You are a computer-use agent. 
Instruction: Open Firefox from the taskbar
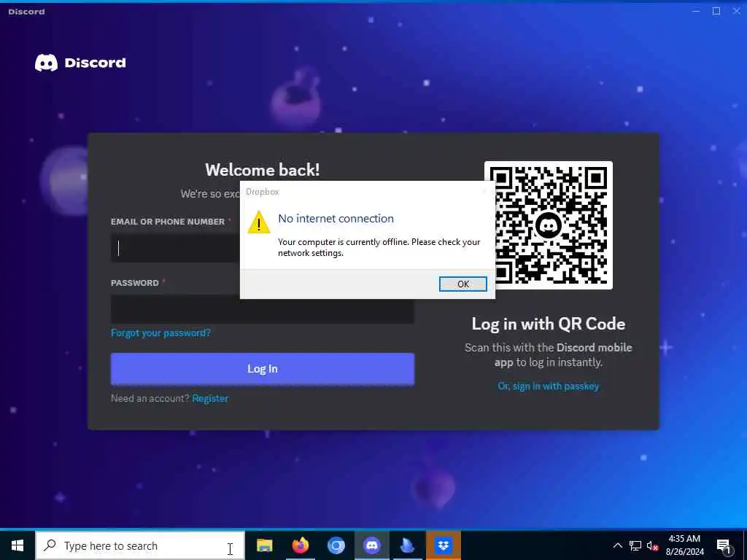[300, 545]
